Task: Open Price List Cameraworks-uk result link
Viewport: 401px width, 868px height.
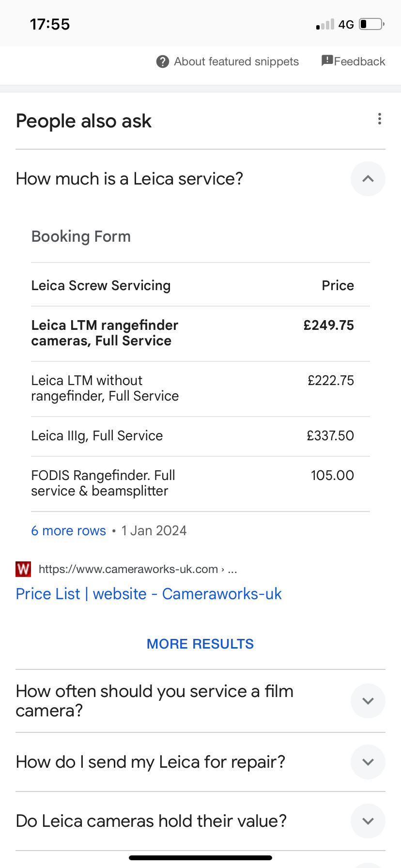Action: (149, 594)
